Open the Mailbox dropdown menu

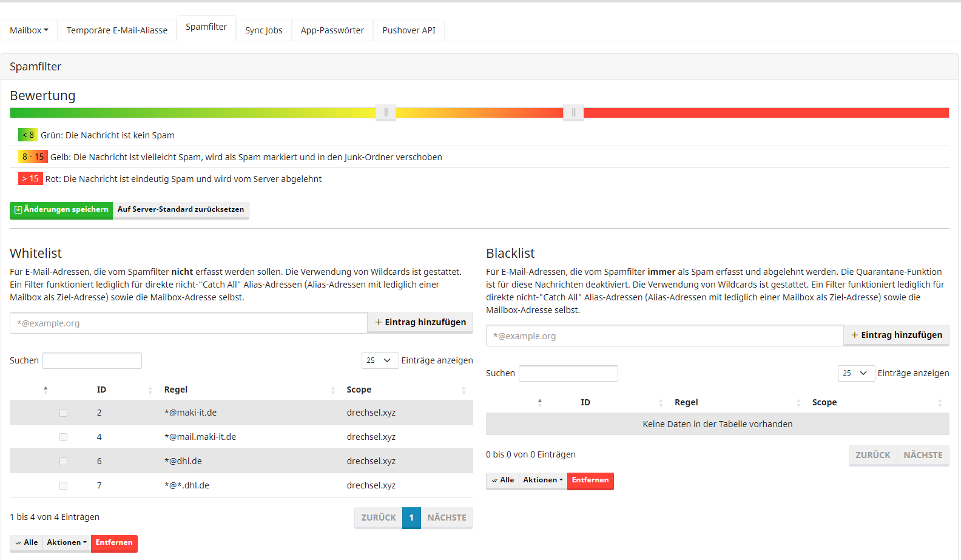[29, 30]
